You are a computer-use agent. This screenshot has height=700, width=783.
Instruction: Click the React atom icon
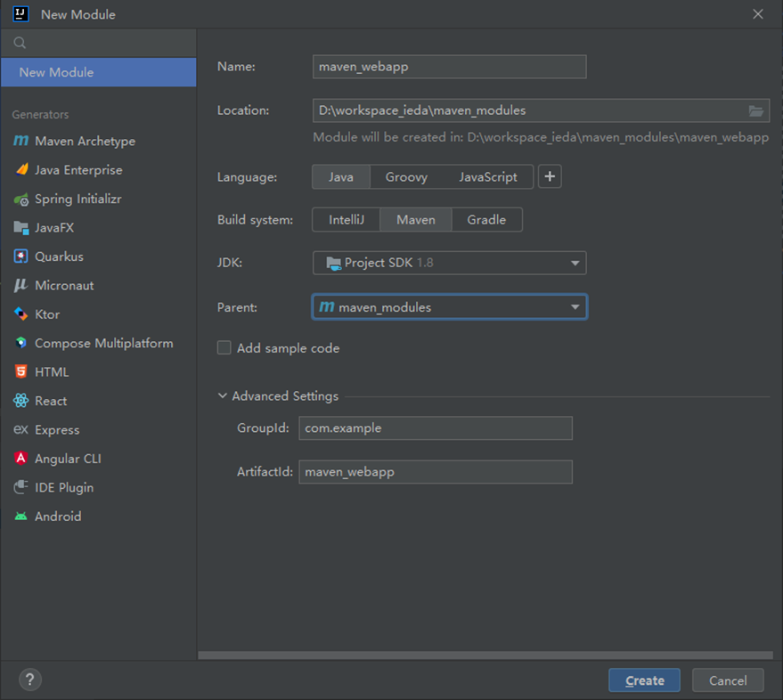(21, 401)
